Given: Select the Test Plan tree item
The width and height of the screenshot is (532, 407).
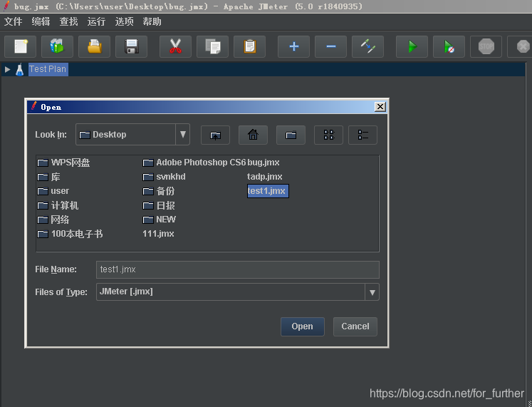Looking at the screenshot, I should tap(48, 69).
